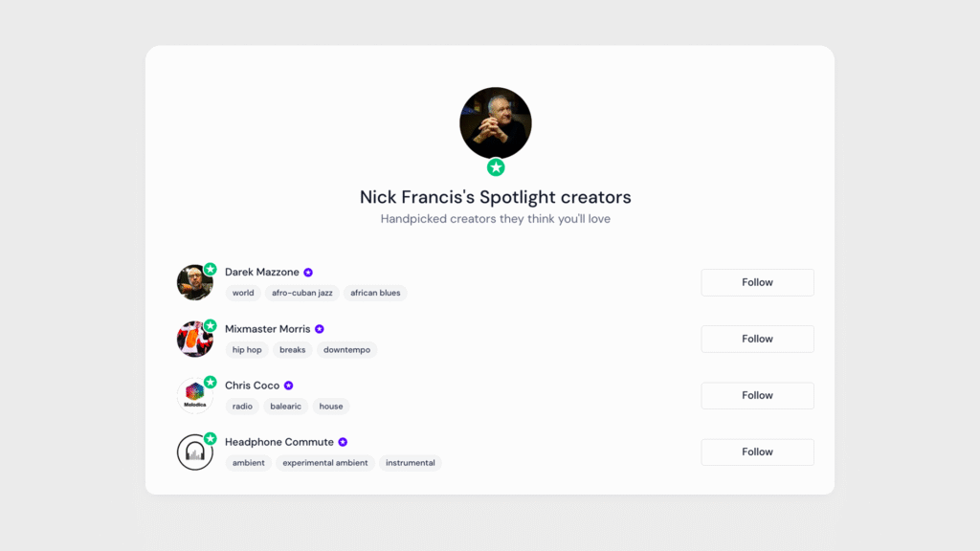Follow Mixmaster Morris
Viewport: 980px width, 551px height.
tap(757, 339)
